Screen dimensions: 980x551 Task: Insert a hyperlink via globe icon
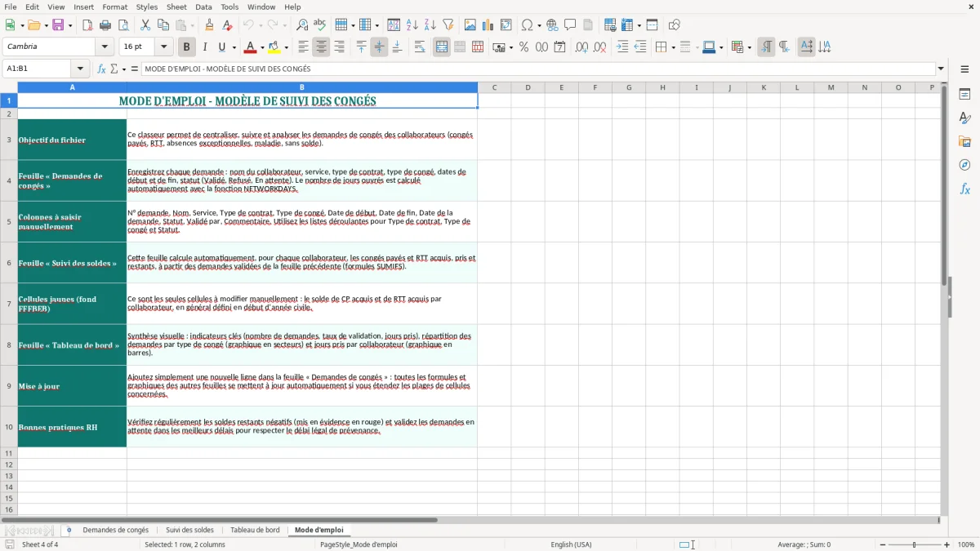553,25
